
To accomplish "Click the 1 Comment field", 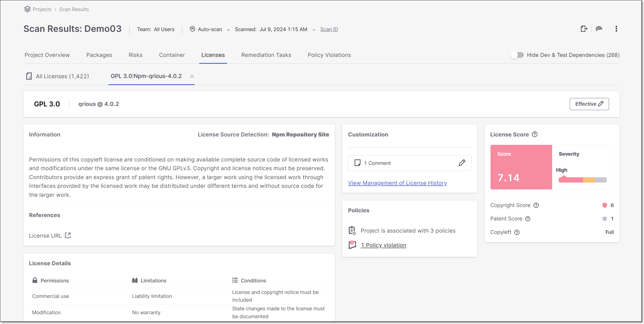I will click(x=410, y=163).
